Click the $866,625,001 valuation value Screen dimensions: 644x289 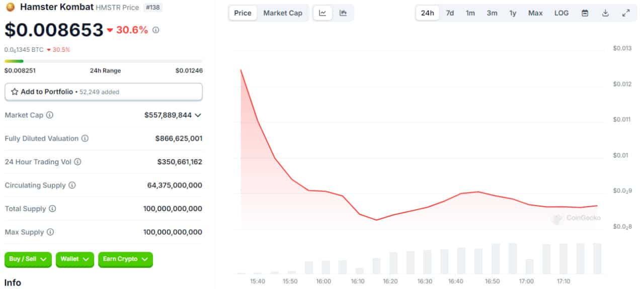tap(179, 138)
